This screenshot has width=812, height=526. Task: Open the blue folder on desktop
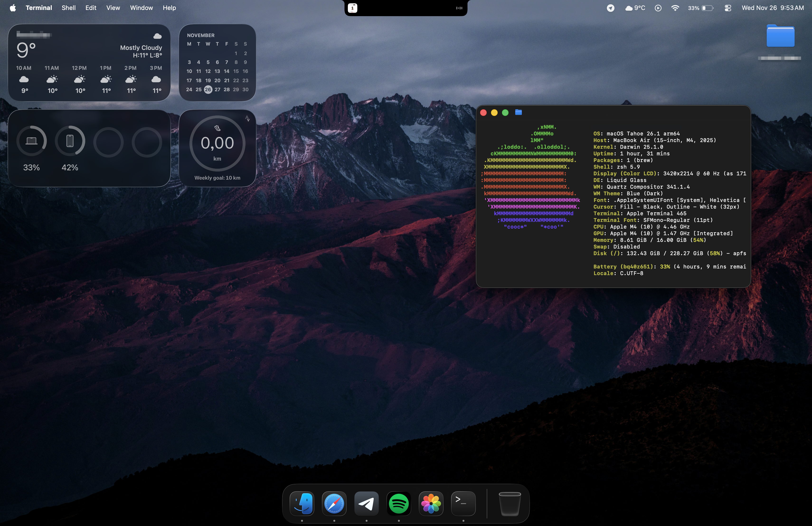tap(780, 36)
